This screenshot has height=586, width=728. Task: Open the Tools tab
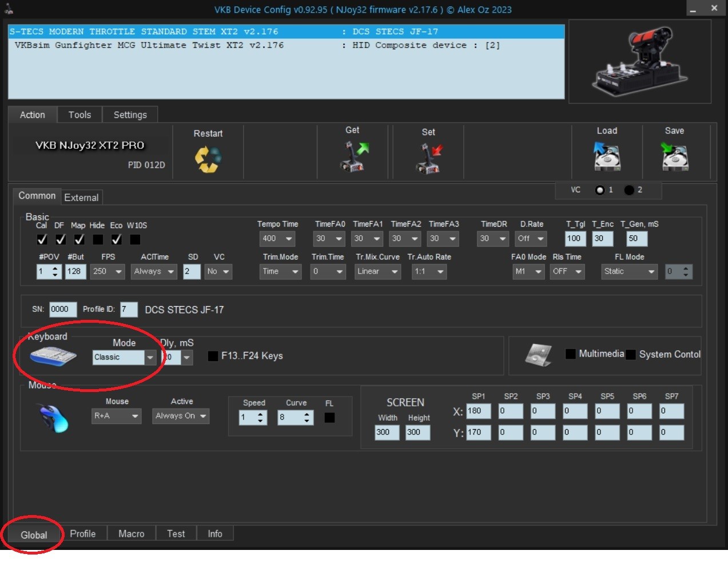[x=79, y=115]
